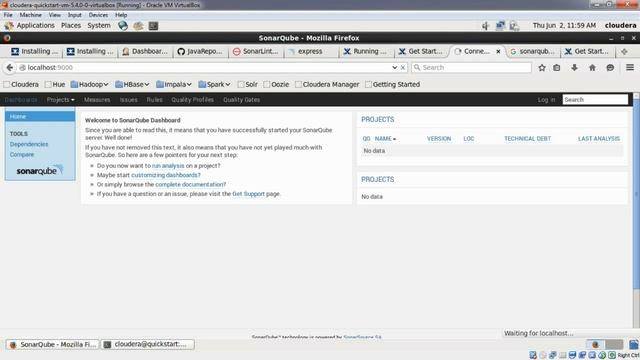Go to the Firefox home page icon
The height and width of the screenshot is (360, 640).
point(592,68)
